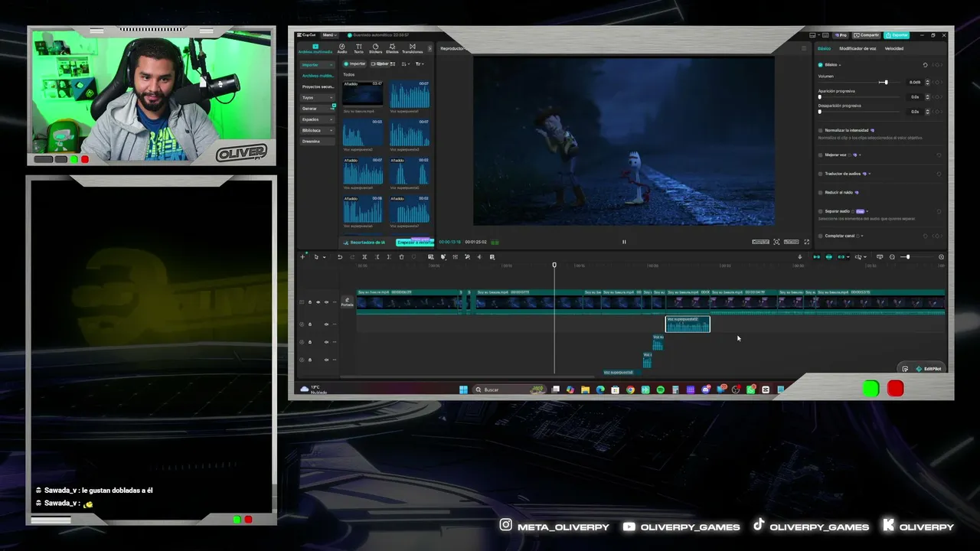This screenshot has width=980, height=551.
Task: Reset the Mejorar voz setting
Action: [x=939, y=155]
